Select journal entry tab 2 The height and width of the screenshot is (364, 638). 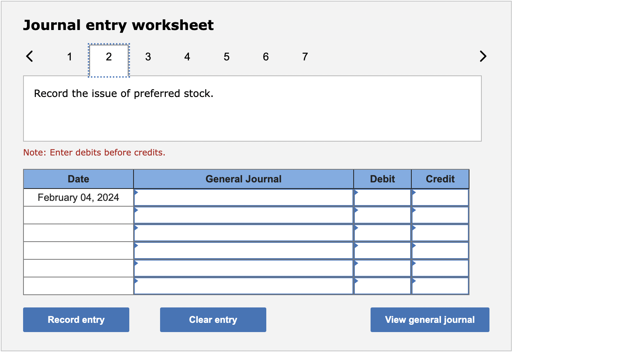click(109, 60)
